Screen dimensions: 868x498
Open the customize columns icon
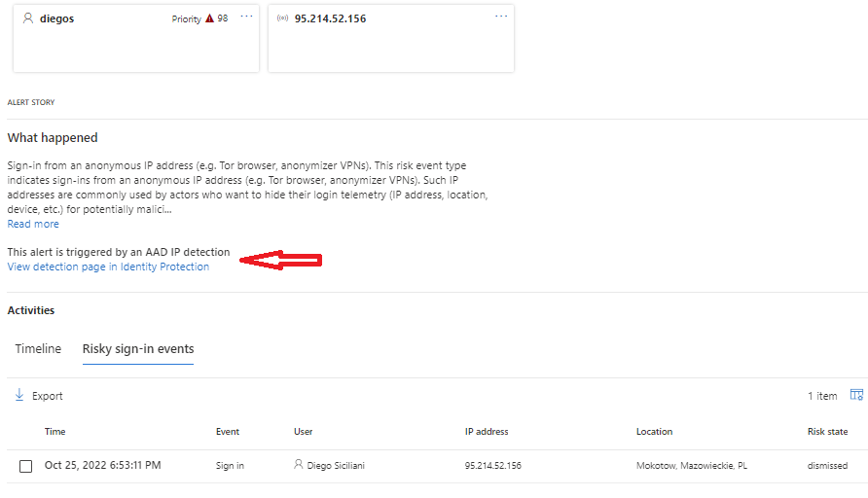pyautogui.click(x=856, y=395)
